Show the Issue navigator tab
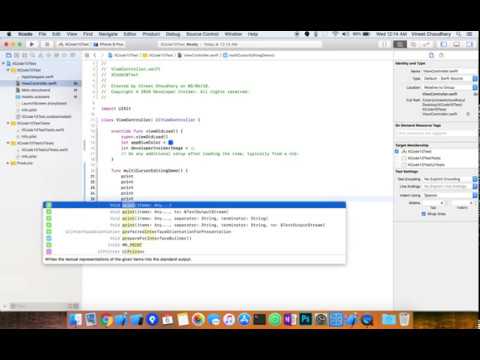480x360 pixels. click(x=41, y=55)
